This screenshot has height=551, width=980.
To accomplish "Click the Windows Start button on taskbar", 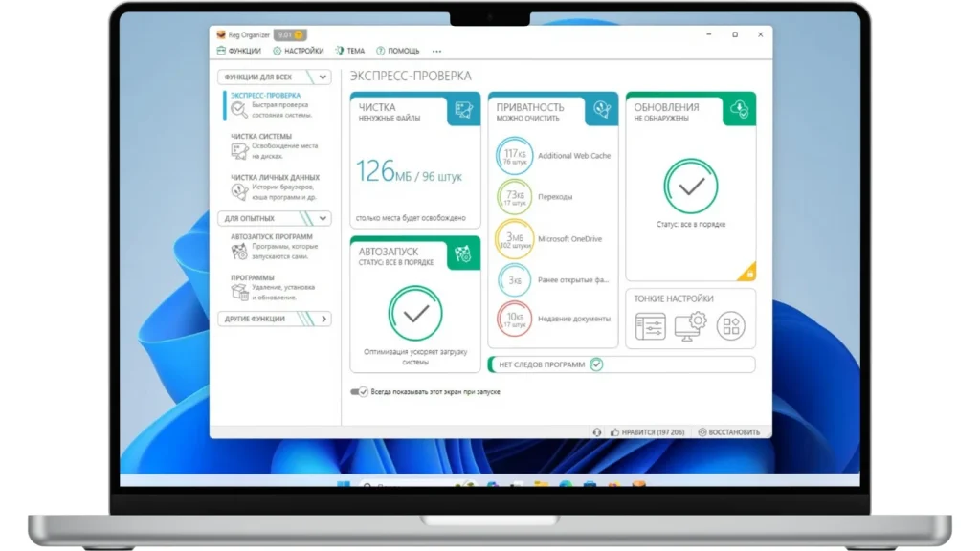I will click(343, 485).
